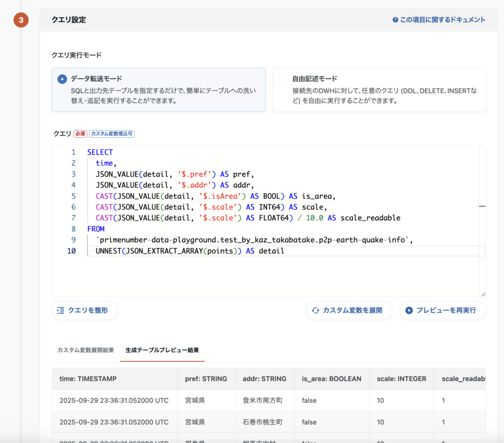
Task: Switch to カスタム変数展開結果 tab
Action: click(x=86, y=350)
